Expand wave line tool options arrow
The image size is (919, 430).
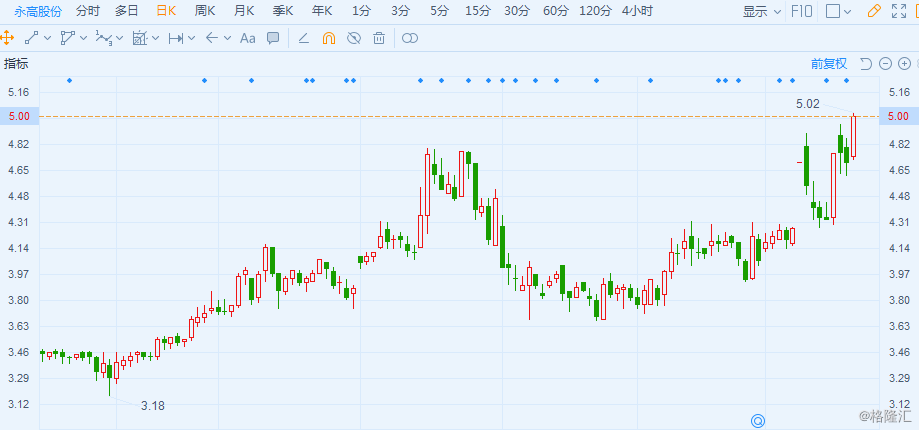120,39
